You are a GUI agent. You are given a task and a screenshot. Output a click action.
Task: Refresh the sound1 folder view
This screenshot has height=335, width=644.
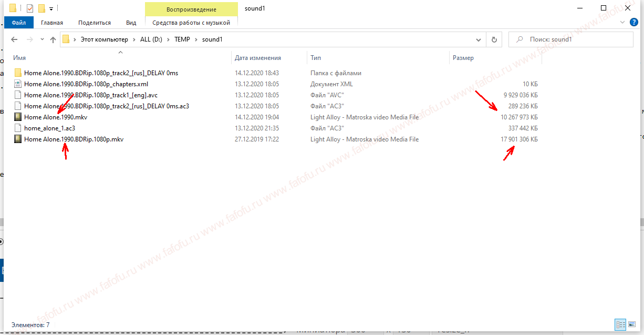pos(494,39)
